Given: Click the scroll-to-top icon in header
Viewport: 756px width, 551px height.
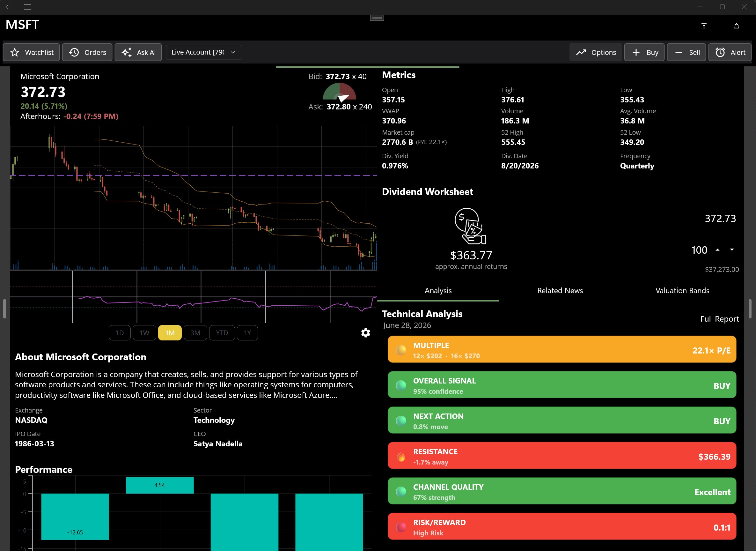Looking at the screenshot, I should (704, 26).
